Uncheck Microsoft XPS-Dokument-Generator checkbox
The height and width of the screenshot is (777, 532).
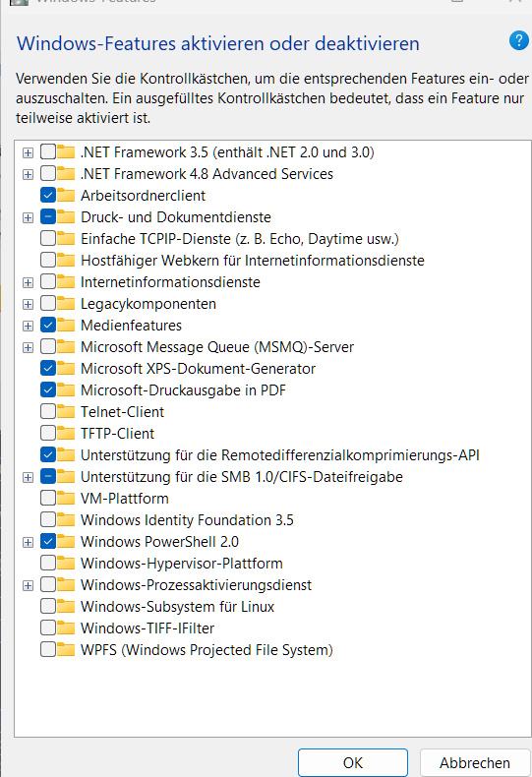[48, 368]
